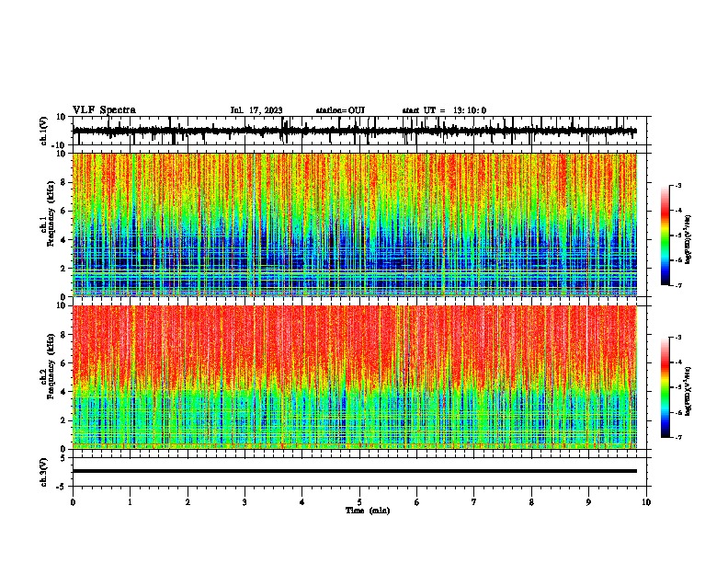728x563 pixels.
Task: Click the time axis tick label '7'
Action: [x=474, y=502]
